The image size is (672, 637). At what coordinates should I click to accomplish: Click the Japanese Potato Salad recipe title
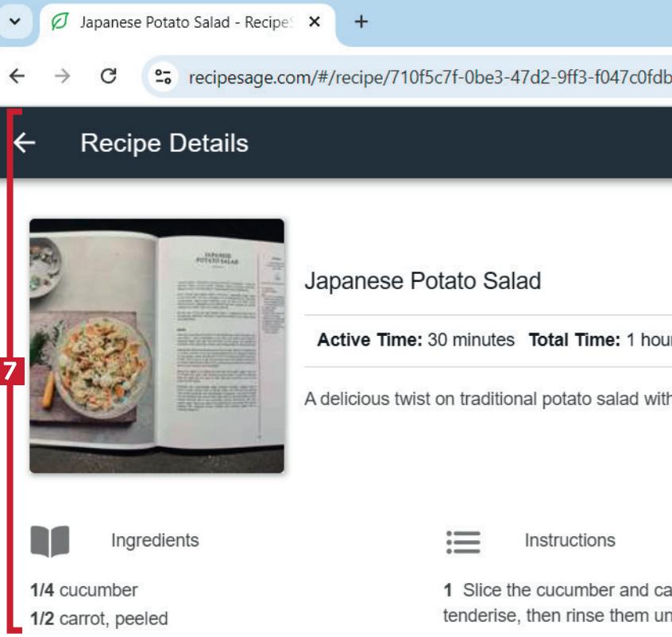(x=423, y=280)
